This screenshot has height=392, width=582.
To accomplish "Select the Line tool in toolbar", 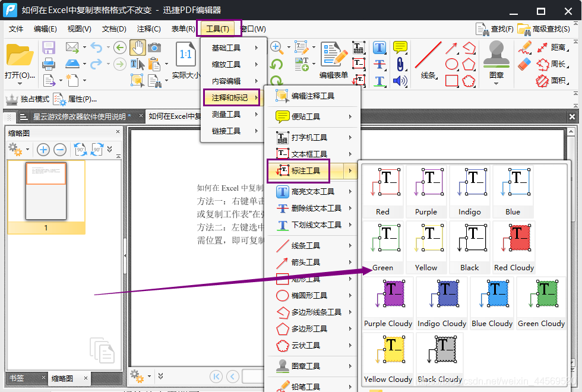I will click(x=428, y=55).
